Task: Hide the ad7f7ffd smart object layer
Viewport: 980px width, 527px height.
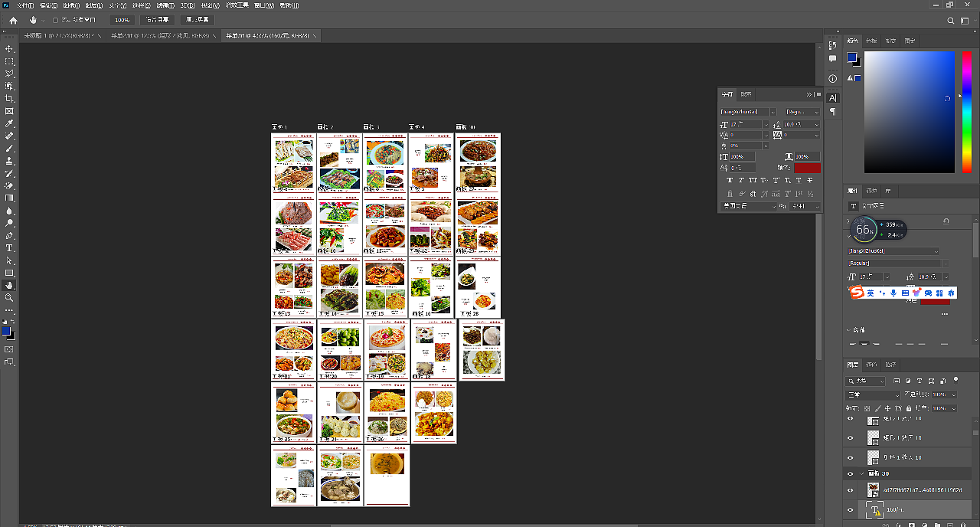Action: click(850, 490)
